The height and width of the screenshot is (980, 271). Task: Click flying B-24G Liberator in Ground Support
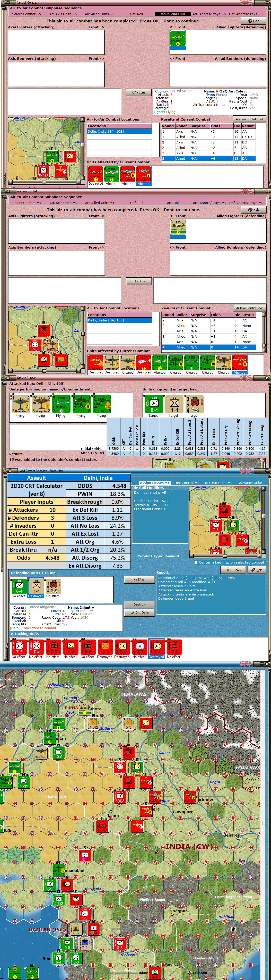(101, 404)
